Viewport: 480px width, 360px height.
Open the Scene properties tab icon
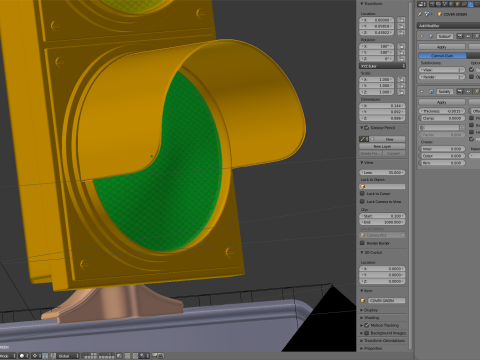(445, 4)
